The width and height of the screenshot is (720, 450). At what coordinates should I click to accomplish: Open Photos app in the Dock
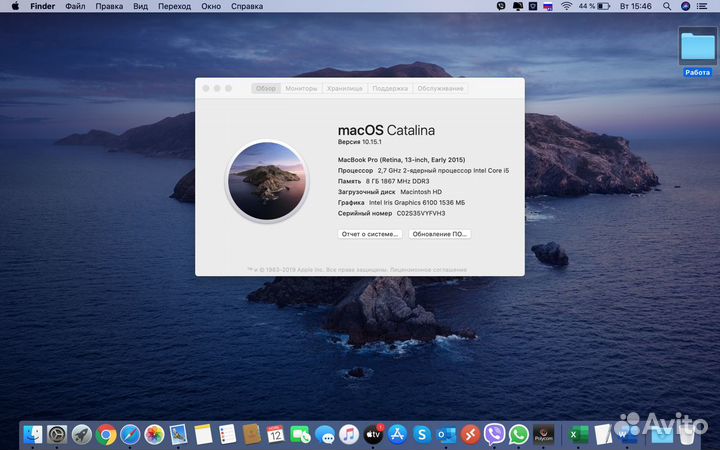point(154,434)
